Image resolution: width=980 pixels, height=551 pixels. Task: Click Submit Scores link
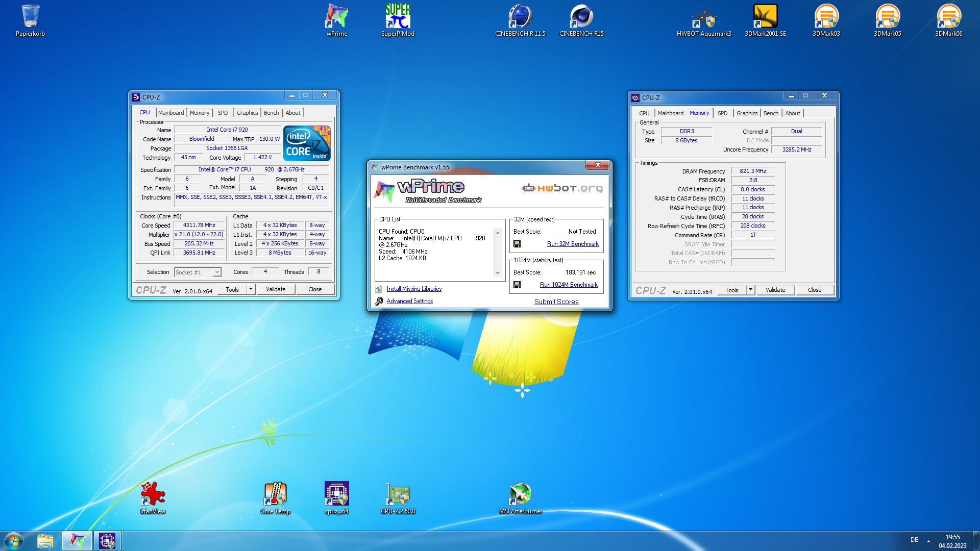point(556,302)
